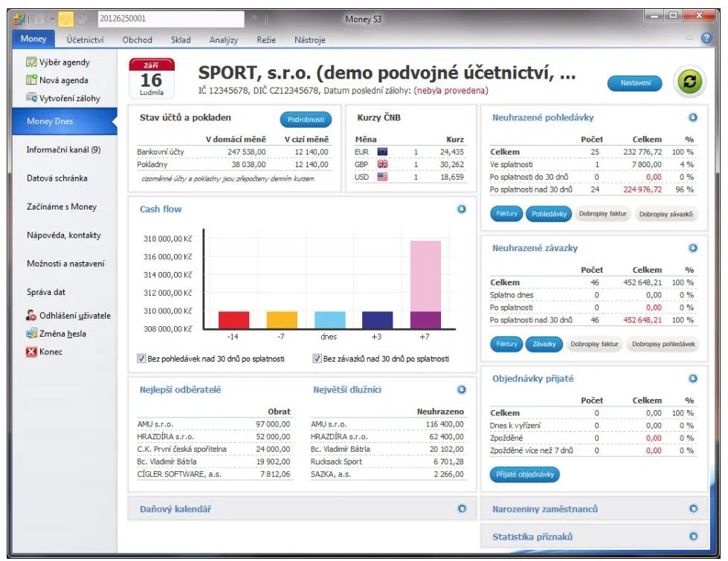The image size is (728, 561).
Task: Click Odhlášení uživatele logout icon
Action: [x=31, y=316]
